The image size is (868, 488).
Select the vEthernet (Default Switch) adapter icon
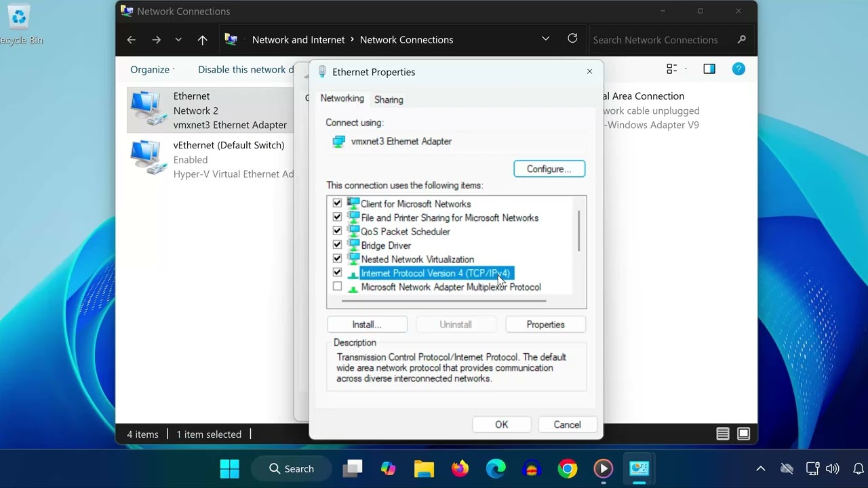point(148,159)
